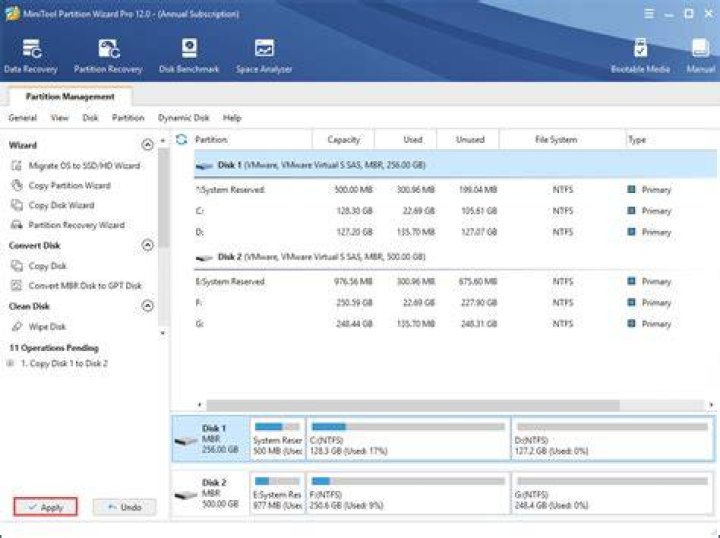Viewport: 720px width, 538px height.
Task: Sort by Unused column header
Action: (468, 140)
